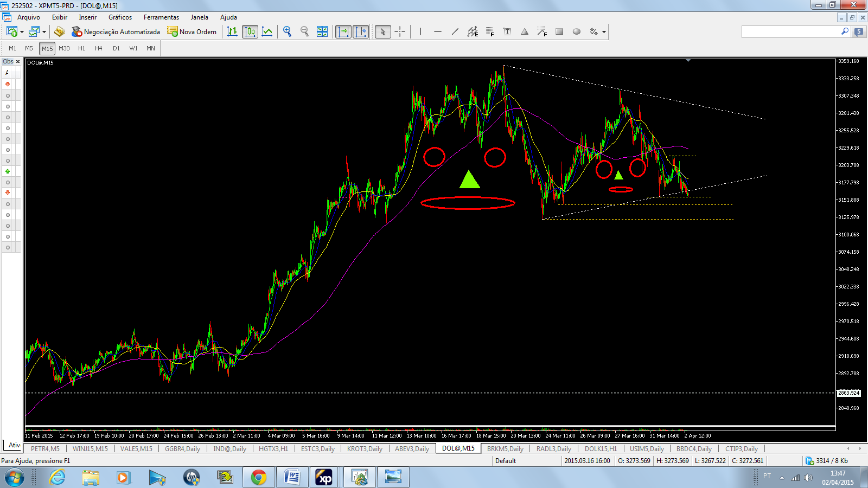Draw a vertical line
The height and width of the screenshot is (488, 868).
pyautogui.click(x=420, y=31)
